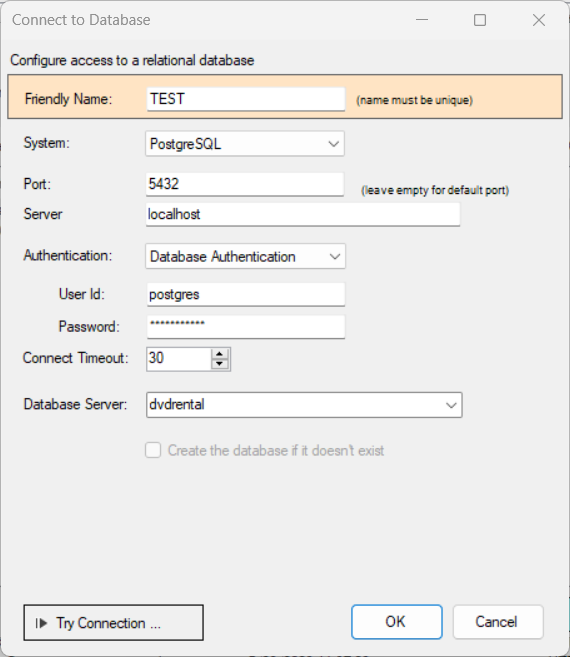Click the Cancel button

coord(498,622)
